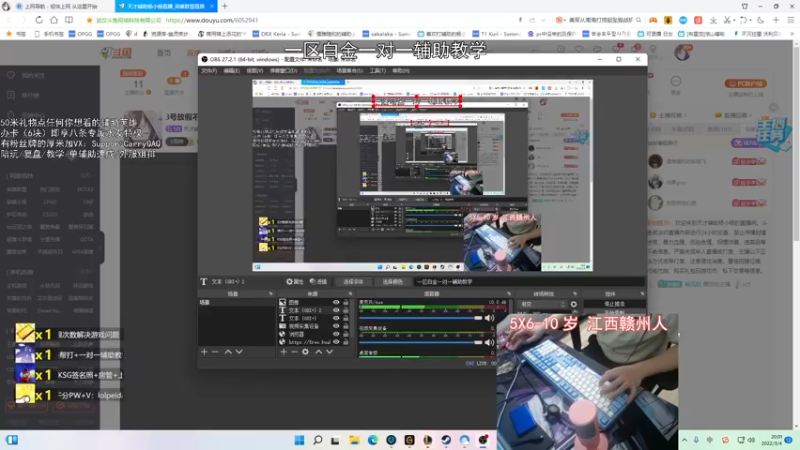Viewport: 800px width, 450px height.
Task: Click 首页 on Douyu navigation
Action: pyautogui.click(x=164, y=53)
